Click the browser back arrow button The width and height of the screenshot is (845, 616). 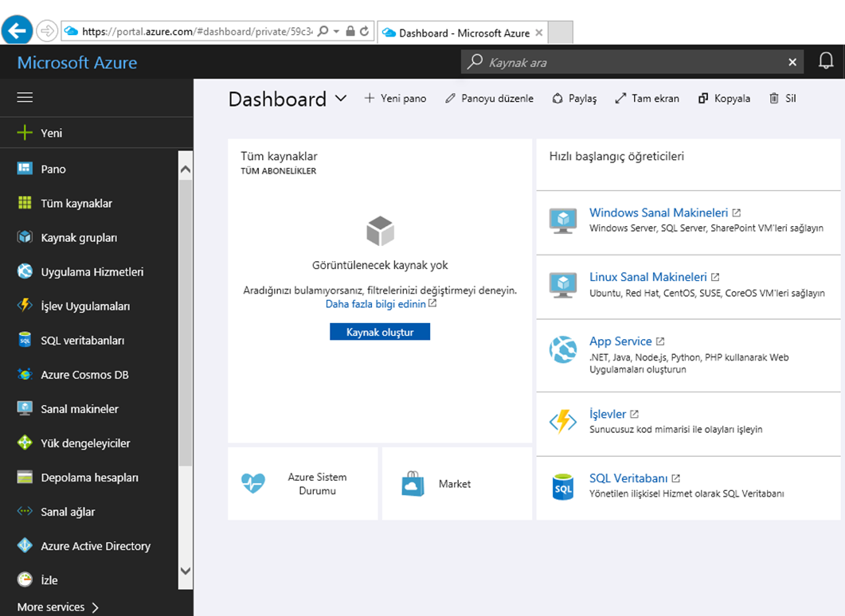[18, 30]
